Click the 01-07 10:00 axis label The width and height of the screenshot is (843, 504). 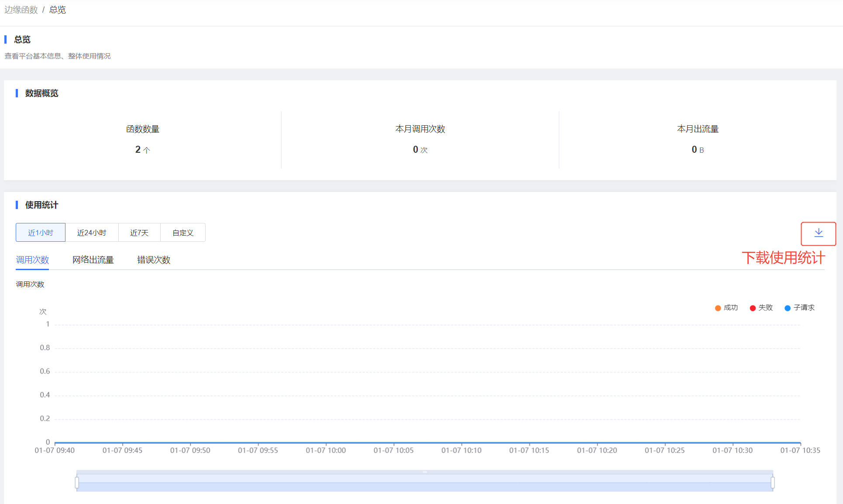(x=326, y=450)
